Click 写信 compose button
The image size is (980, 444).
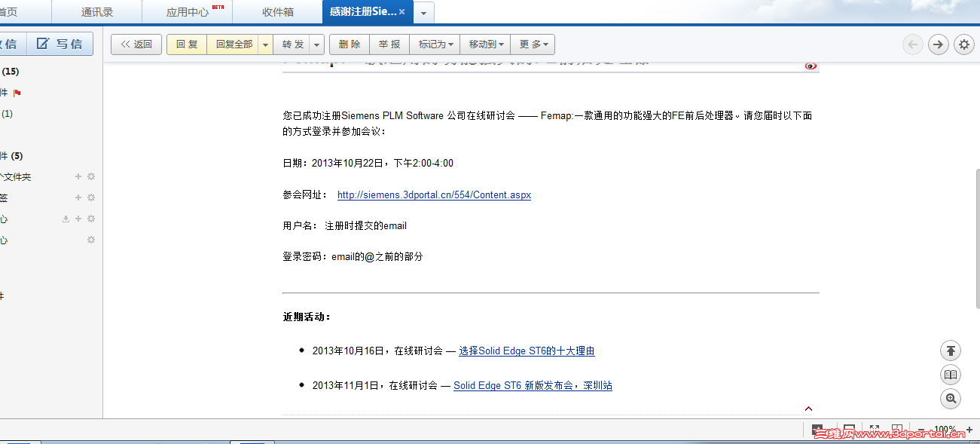pos(60,44)
